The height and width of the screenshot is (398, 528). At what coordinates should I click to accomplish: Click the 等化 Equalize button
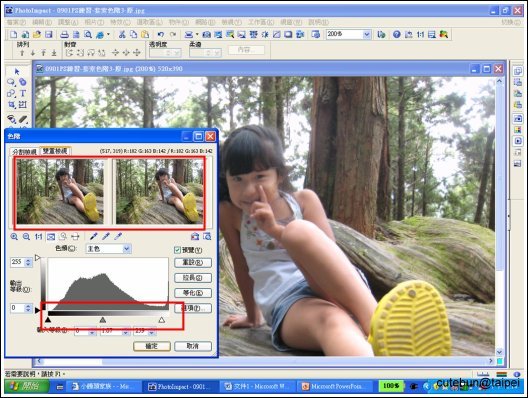pyautogui.click(x=193, y=293)
